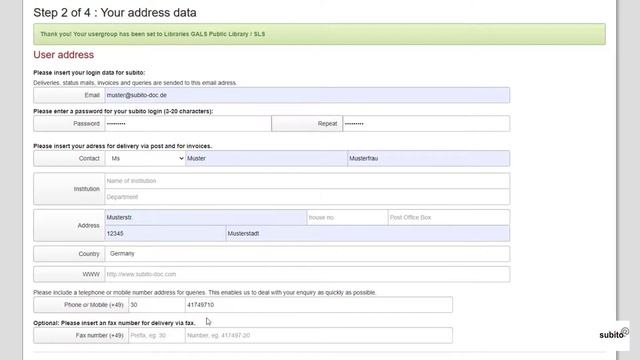Click the WWW website address field
The height and width of the screenshot is (360, 640).
tap(307, 274)
